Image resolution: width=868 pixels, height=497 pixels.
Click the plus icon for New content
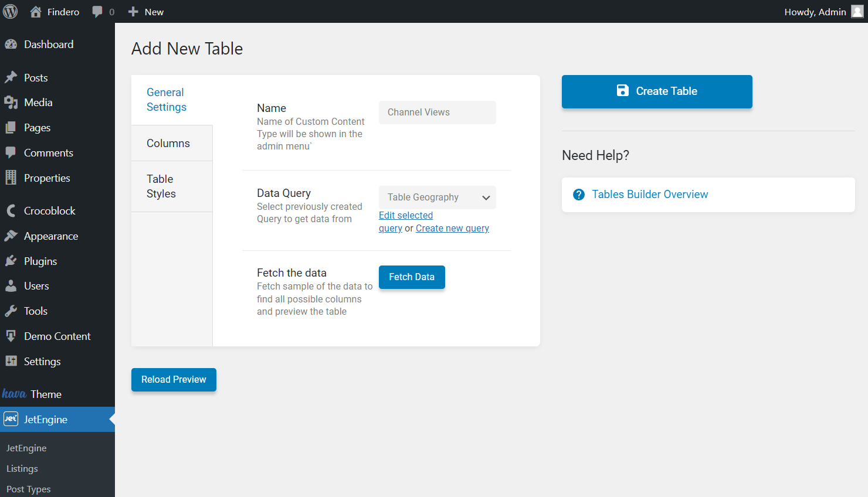133,12
